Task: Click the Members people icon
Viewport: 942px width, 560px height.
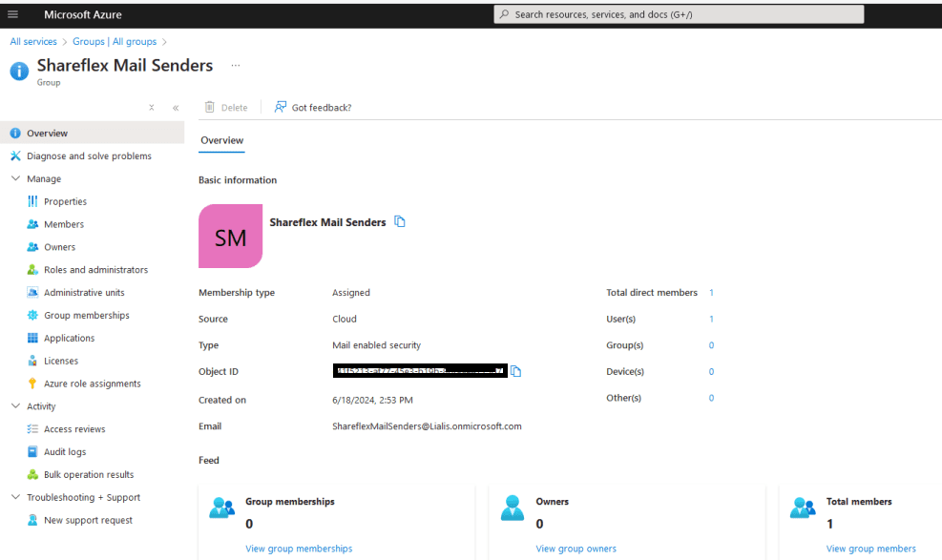Action: pyautogui.click(x=32, y=224)
